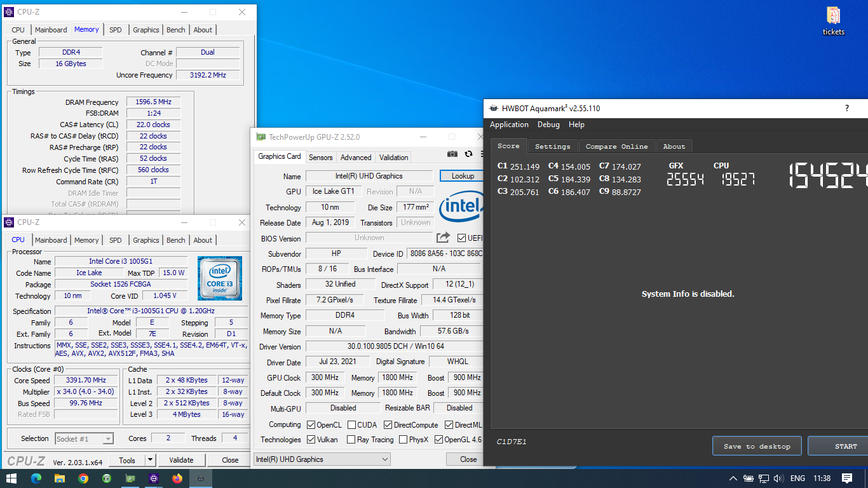
Task: Click the GPU-Z title bar app icon
Action: tap(261, 137)
